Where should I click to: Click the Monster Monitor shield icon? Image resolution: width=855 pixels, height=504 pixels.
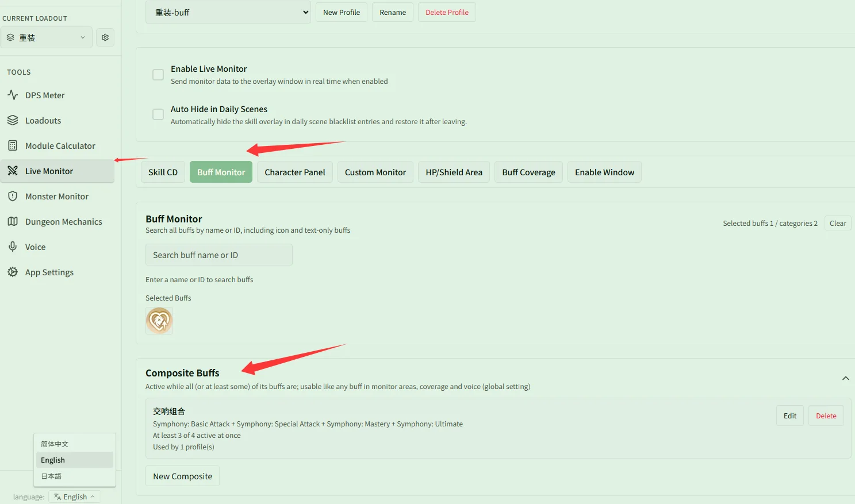13,196
